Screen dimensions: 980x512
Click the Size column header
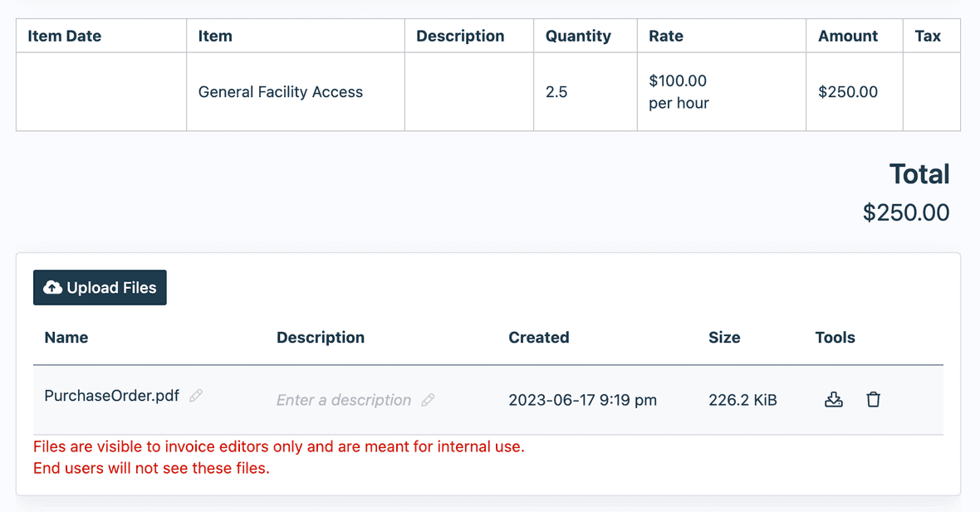point(724,337)
